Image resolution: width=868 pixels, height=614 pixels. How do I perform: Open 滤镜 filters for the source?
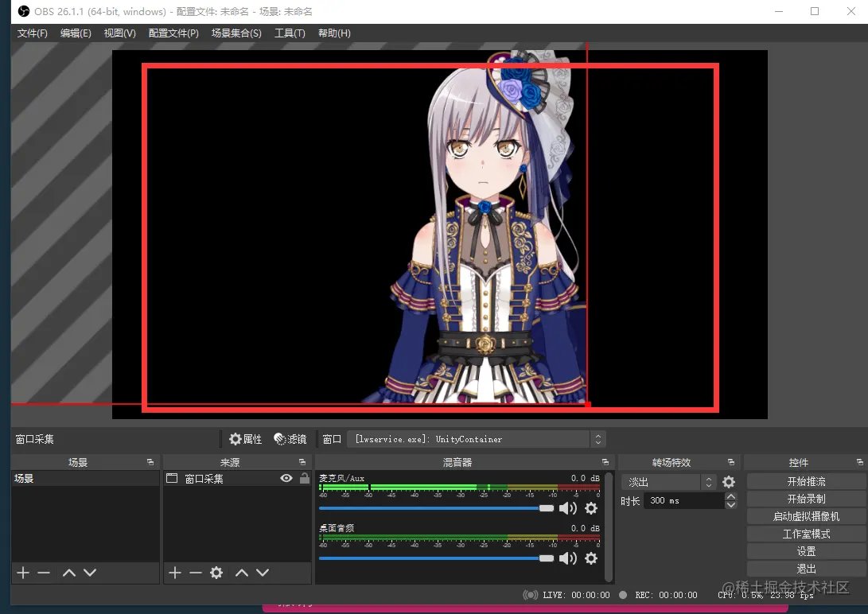click(290, 439)
